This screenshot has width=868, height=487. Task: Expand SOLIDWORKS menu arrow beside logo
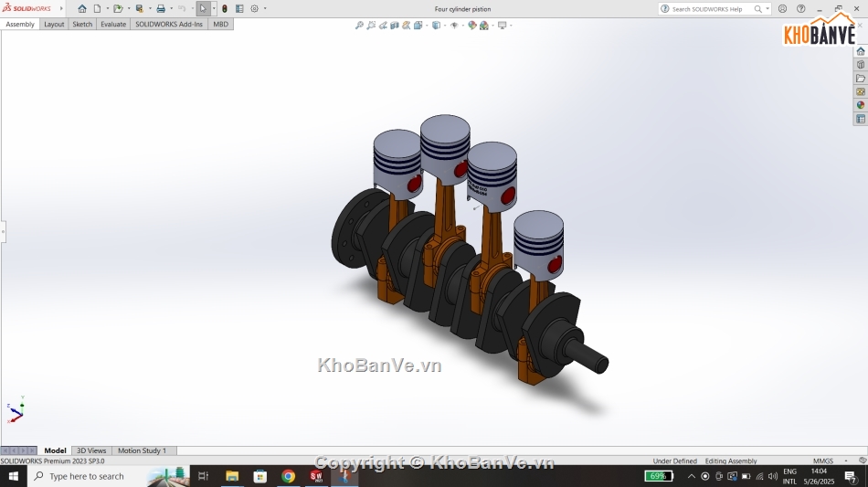click(61, 9)
